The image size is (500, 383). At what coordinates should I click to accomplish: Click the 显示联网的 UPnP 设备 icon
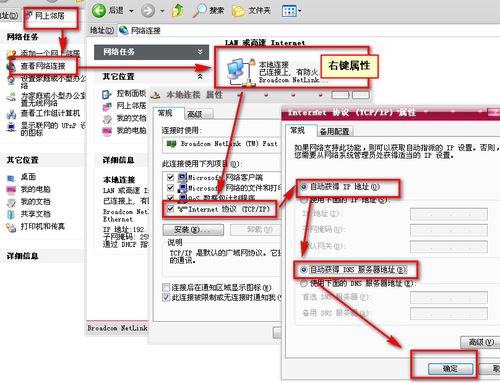point(11,127)
